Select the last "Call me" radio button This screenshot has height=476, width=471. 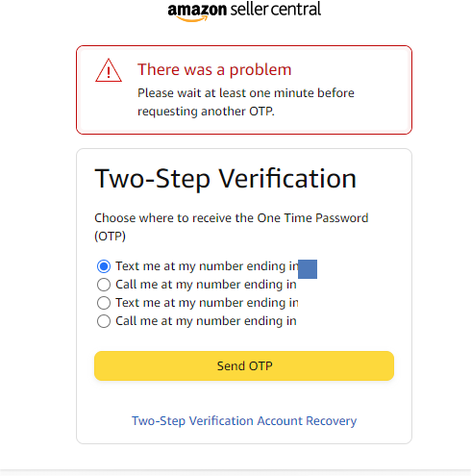pyautogui.click(x=104, y=321)
